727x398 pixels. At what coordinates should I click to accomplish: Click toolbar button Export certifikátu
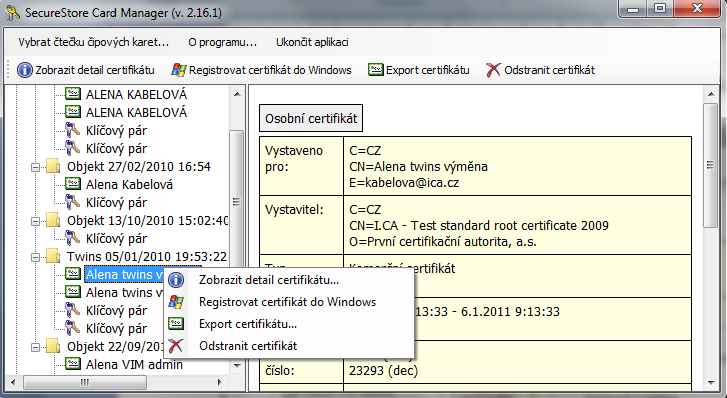pyautogui.click(x=419, y=70)
